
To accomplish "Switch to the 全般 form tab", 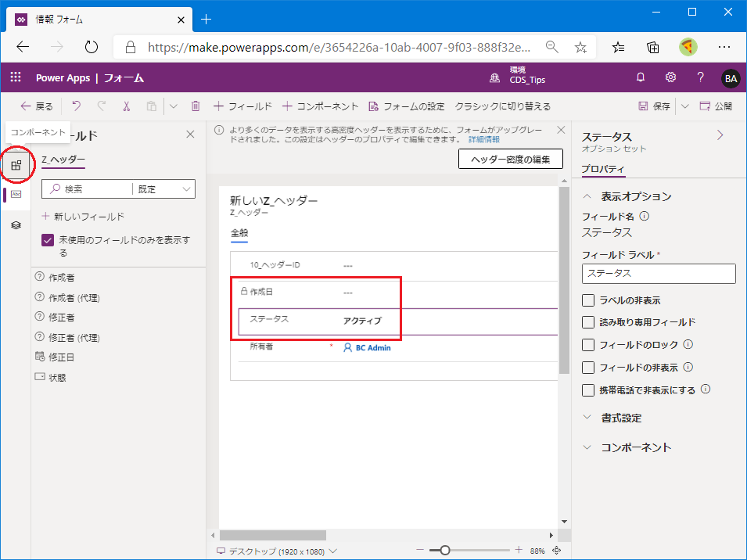I will tap(239, 232).
